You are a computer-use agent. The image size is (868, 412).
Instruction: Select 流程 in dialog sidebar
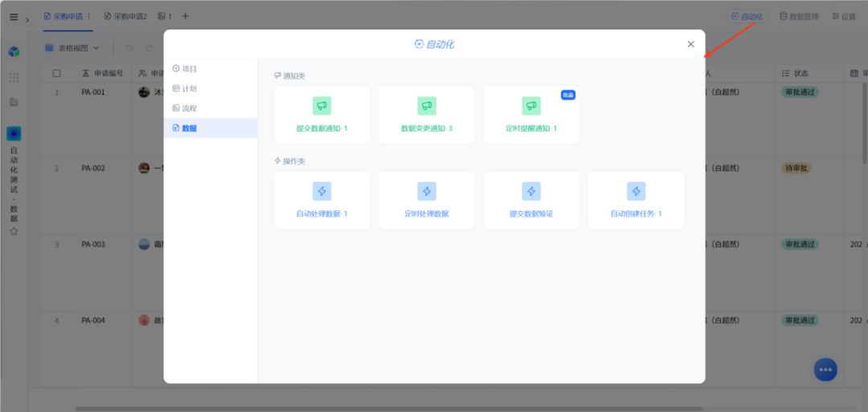211,108
